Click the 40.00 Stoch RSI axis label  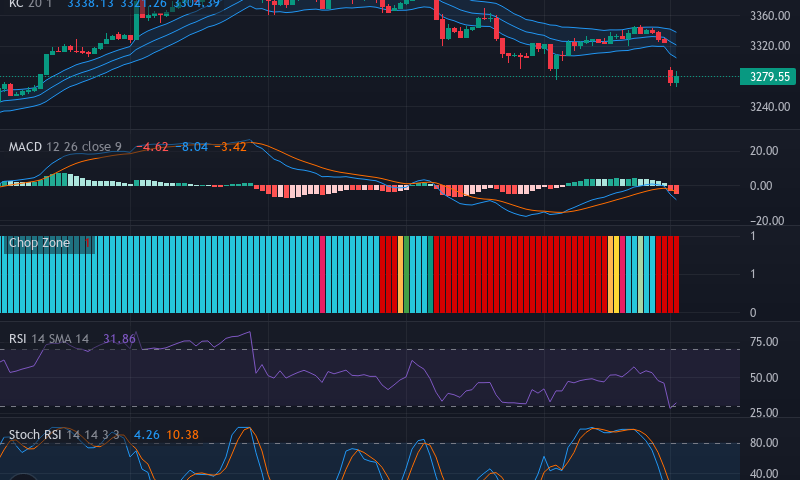pyautogui.click(x=764, y=474)
